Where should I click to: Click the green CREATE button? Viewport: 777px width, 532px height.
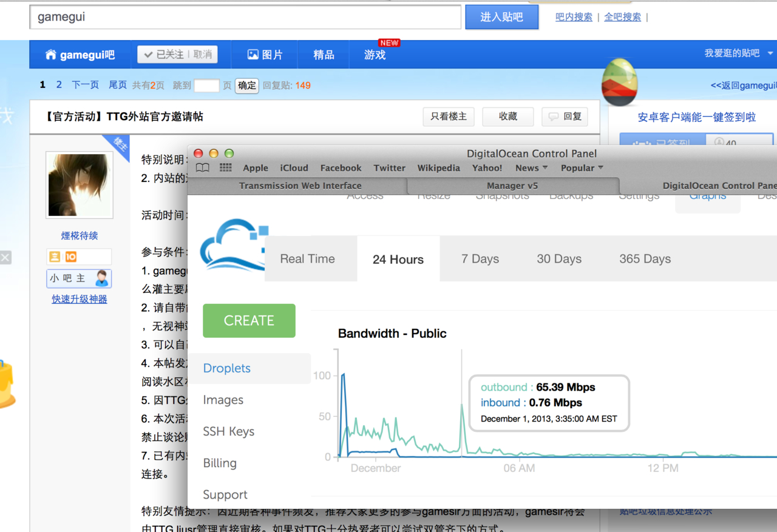point(249,320)
